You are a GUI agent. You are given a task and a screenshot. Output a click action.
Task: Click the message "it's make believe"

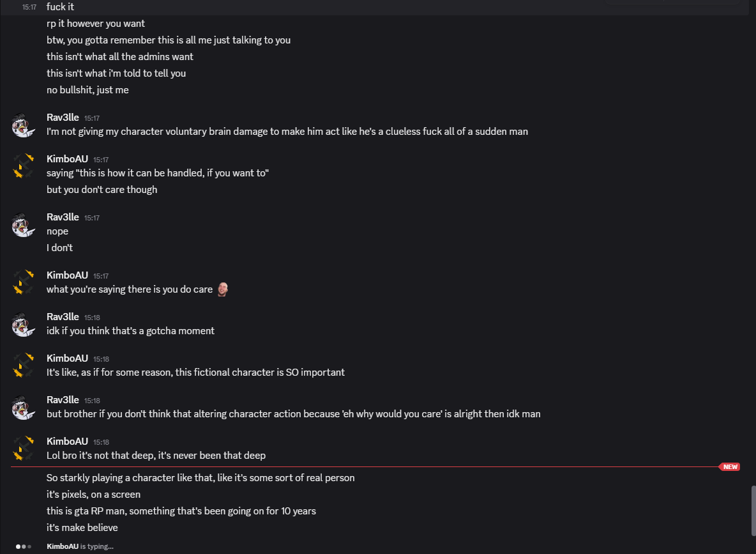pos(82,528)
